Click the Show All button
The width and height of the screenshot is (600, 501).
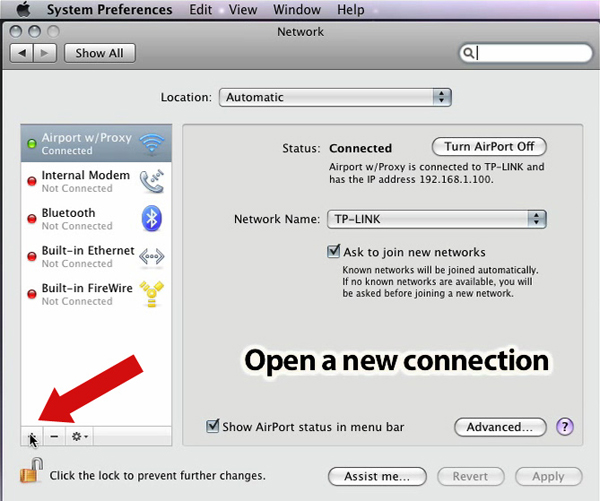point(99,53)
